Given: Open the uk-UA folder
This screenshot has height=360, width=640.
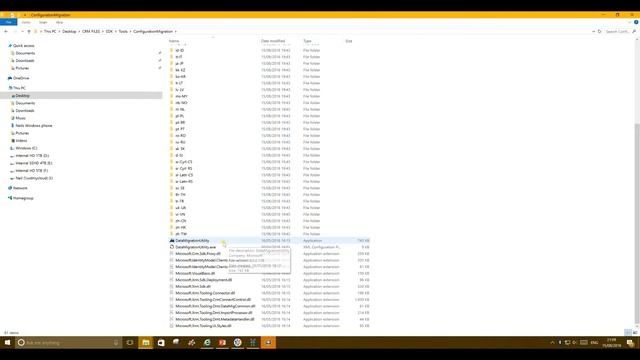Looking at the screenshot, I should (180, 207).
